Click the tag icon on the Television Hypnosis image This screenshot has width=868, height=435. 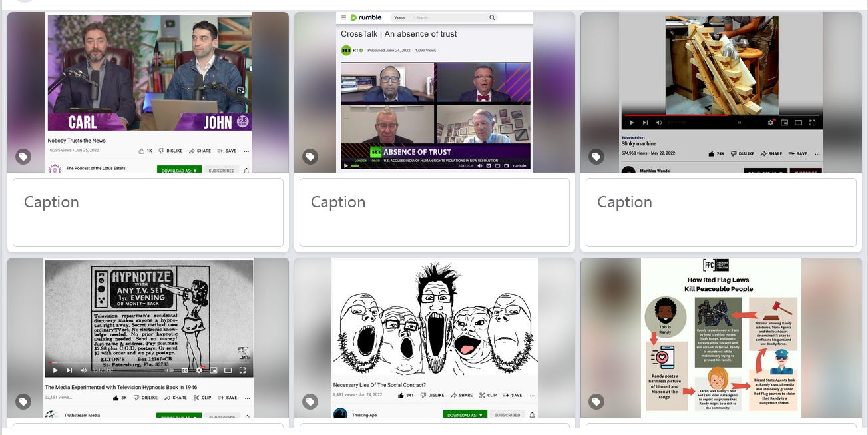click(x=23, y=402)
